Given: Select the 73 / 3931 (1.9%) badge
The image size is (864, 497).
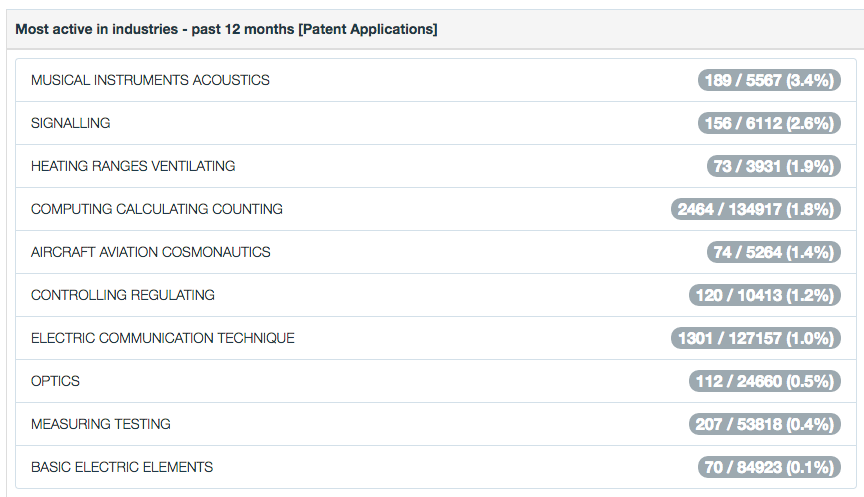Looking at the screenshot, I should tap(772, 166).
